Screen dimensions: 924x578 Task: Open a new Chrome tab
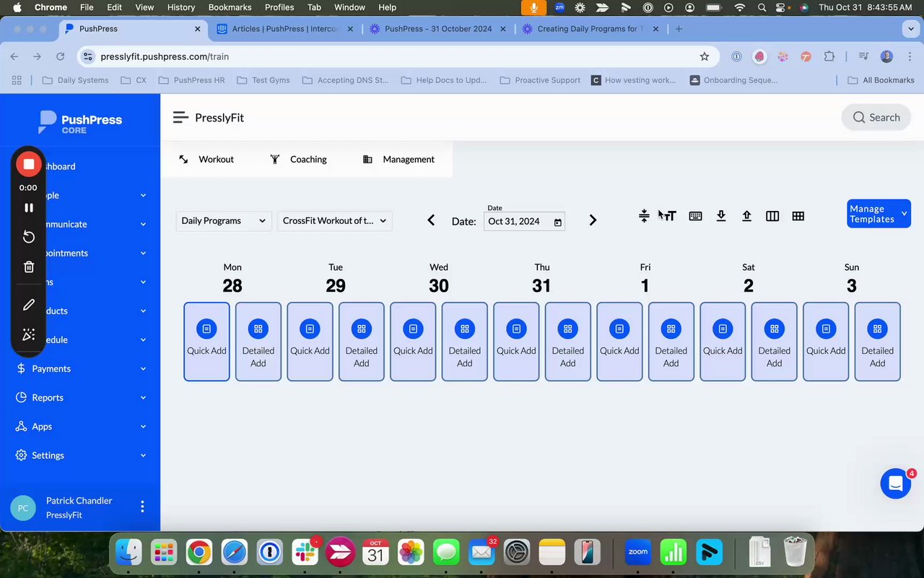679,29
